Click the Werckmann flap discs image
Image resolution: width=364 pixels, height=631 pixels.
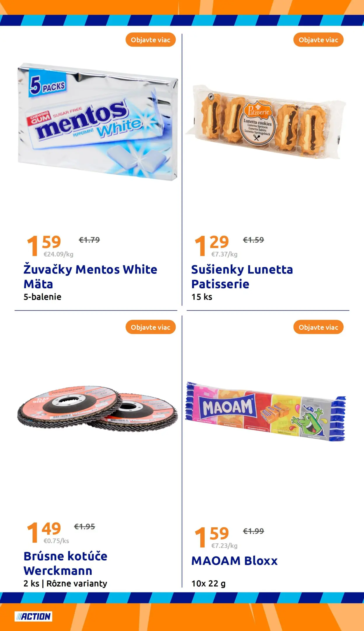[x=97, y=409]
